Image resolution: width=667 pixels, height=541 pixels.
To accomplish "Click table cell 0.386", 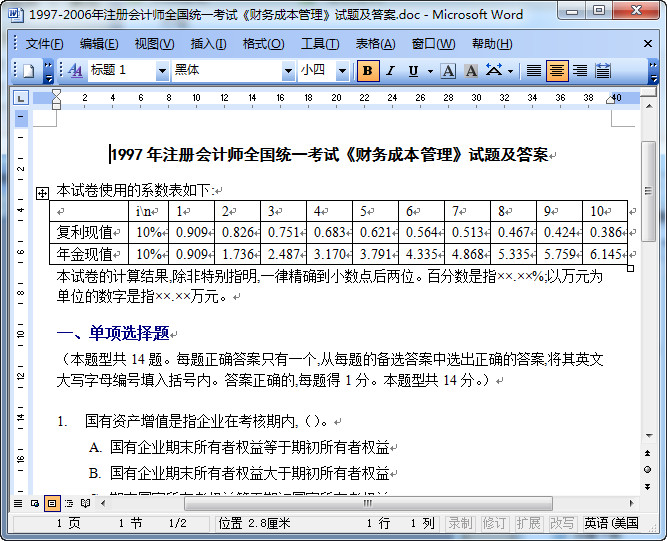I will (x=605, y=232).
